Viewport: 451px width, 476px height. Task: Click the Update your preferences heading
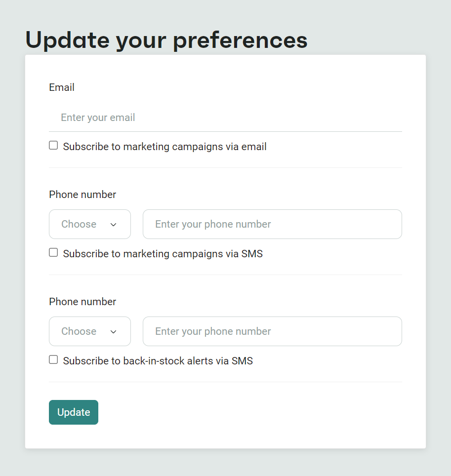tap(166, 40)
